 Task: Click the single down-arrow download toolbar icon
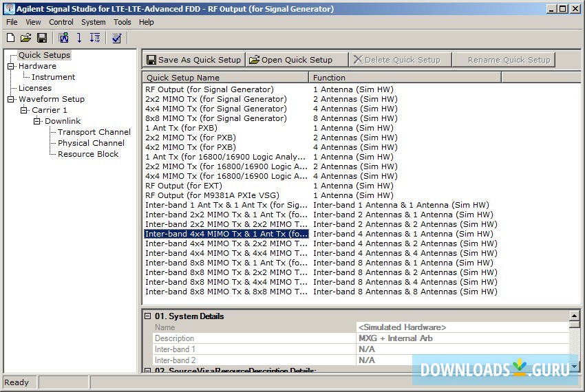click(x=79, y=38)
